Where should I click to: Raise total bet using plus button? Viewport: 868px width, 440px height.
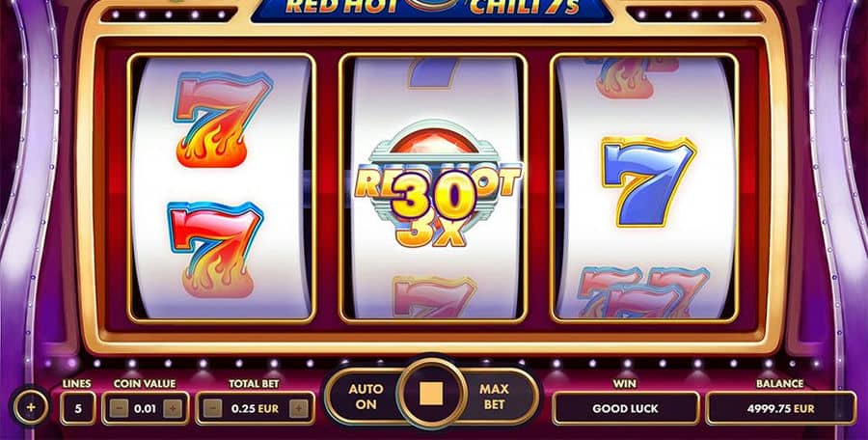(299, 409)
